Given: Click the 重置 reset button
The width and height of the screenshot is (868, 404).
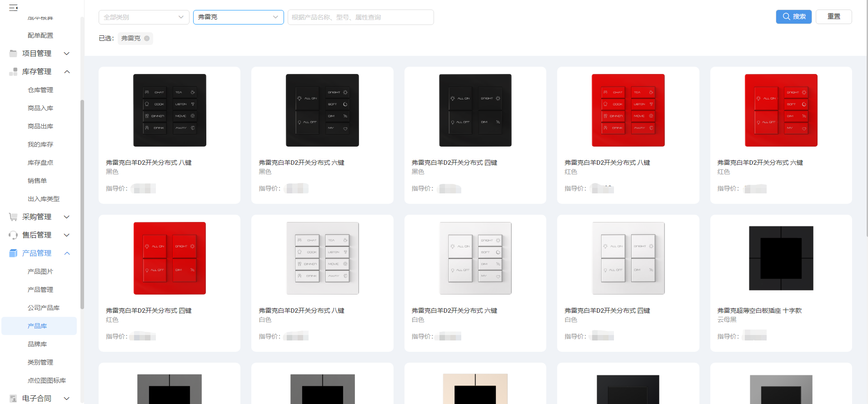Looking at the screenshot, I should (834, 17).
